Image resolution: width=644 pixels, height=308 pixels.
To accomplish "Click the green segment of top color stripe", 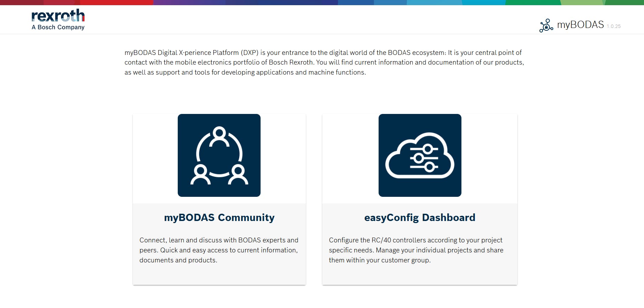I will 531,2.
